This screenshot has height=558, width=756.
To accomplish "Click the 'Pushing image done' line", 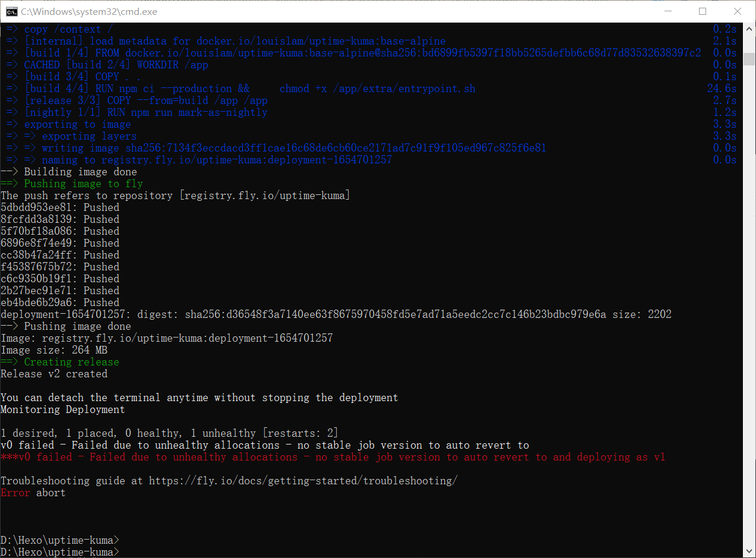I will pyautogui.click(x=66, y=326).
